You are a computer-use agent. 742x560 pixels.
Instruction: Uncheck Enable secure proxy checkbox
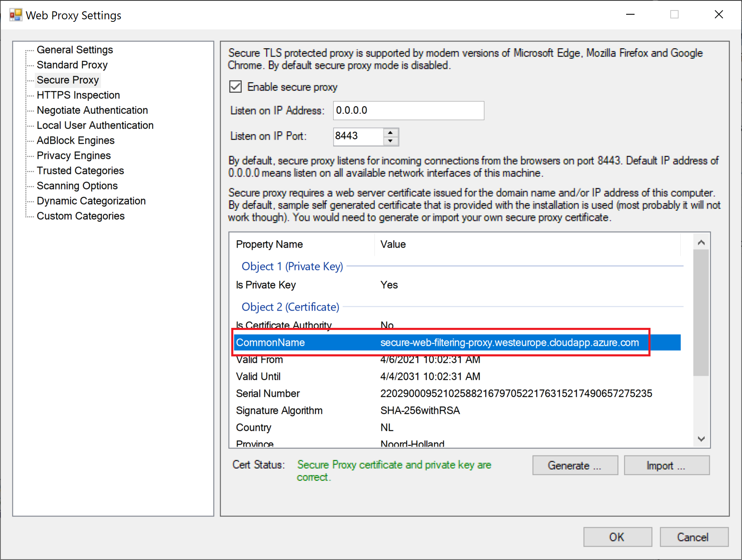tap(235, 87)
